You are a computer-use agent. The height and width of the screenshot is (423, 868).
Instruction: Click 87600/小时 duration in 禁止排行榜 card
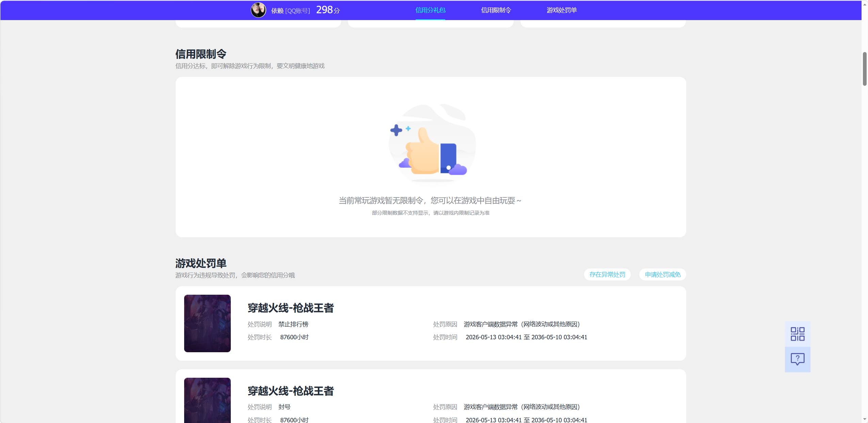(294, 337)
